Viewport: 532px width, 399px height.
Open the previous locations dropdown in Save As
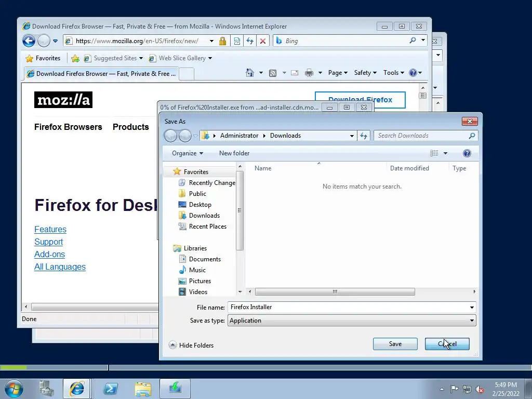352,136
